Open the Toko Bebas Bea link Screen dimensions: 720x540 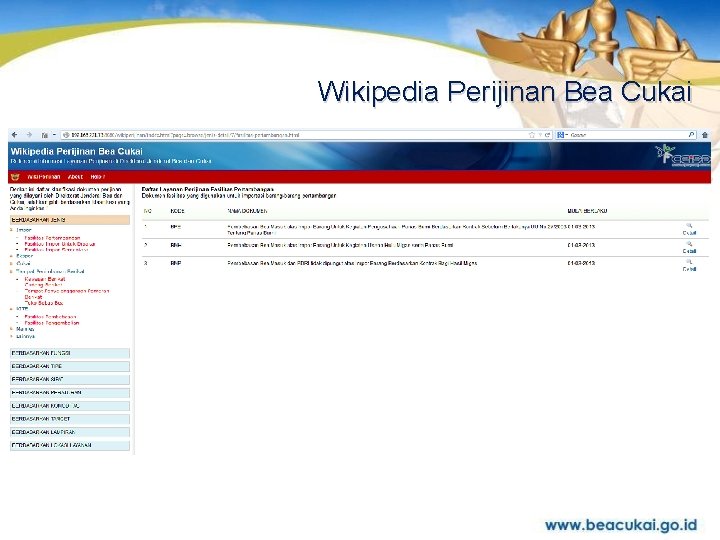point(44,303)
